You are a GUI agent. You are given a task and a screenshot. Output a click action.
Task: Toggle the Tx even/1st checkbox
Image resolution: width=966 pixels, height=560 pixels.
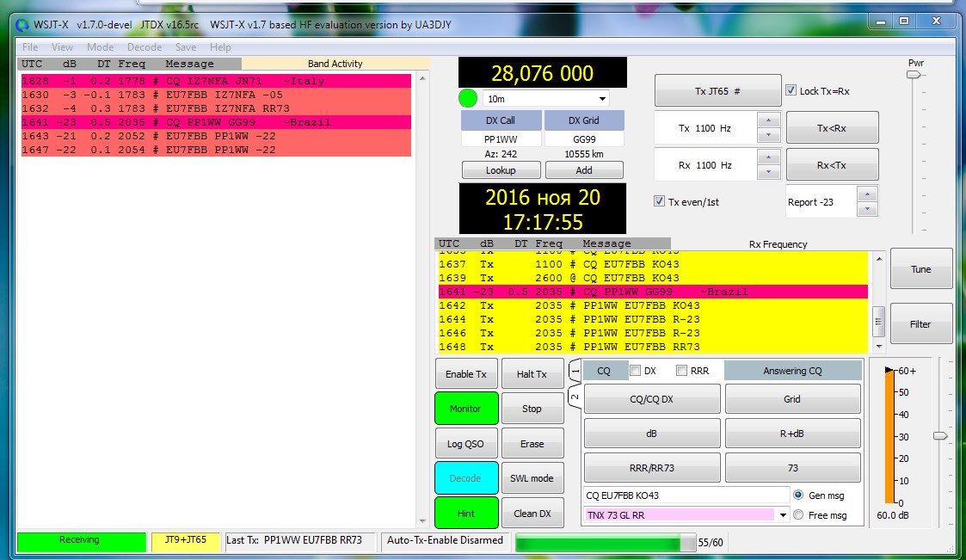coord(659,201)
